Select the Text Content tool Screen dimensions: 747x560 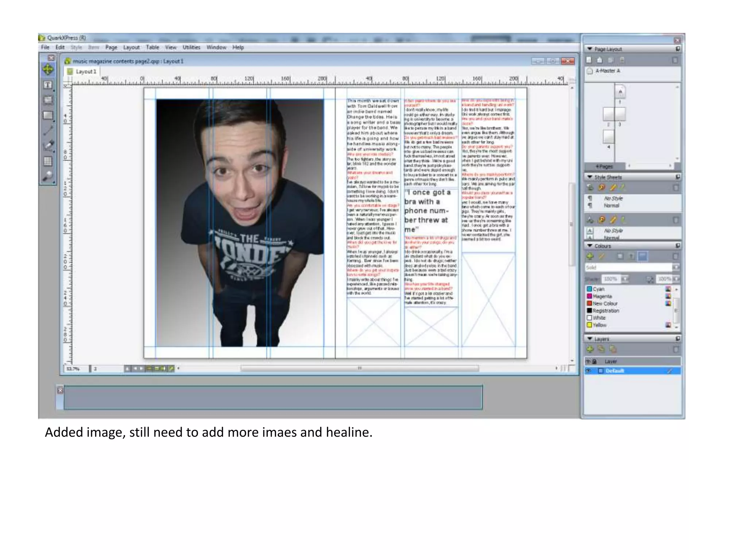tap(48, 85)
